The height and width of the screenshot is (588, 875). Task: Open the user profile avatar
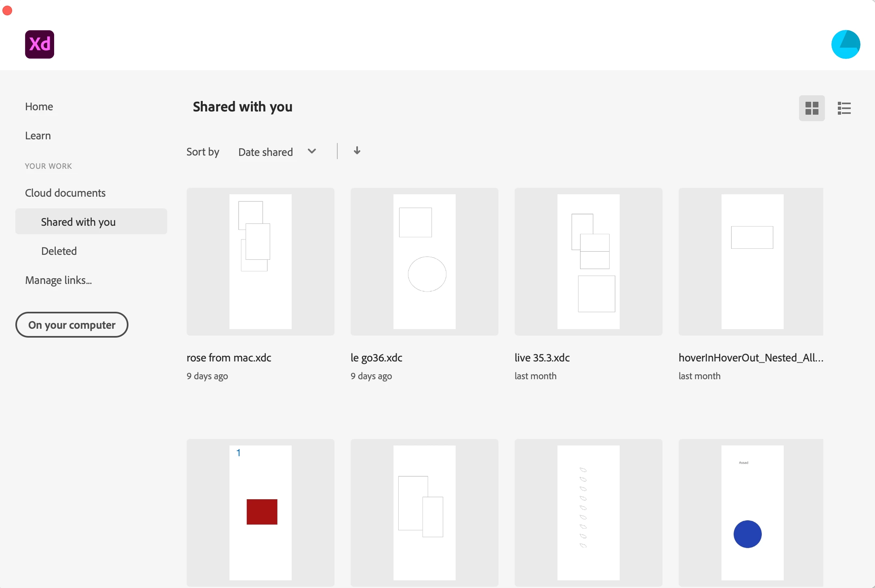(x=845, y=44)
